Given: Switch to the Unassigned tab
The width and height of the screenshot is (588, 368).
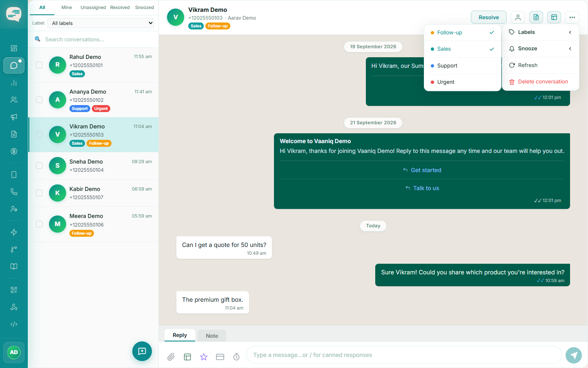Looking at the screenshot, I should (93, 7).
